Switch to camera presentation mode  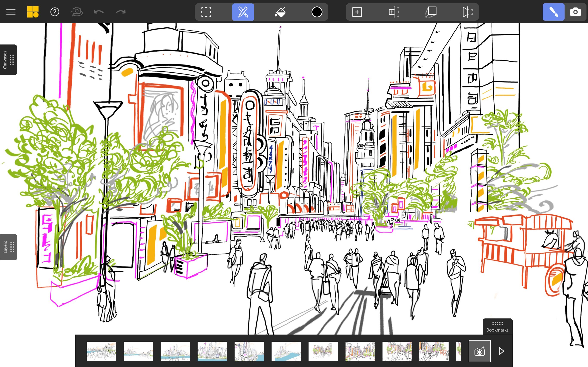point(575,12)
